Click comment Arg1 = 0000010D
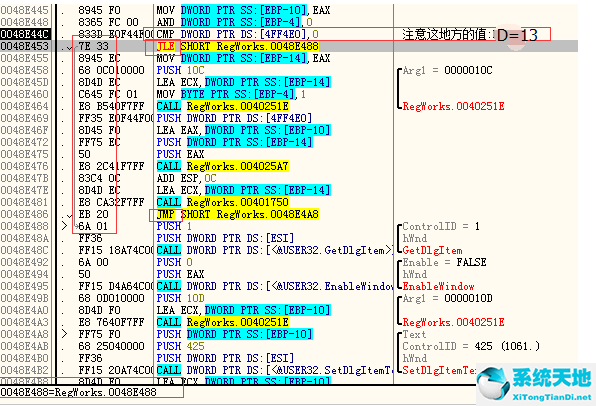Viewport: 596px width, 406px height. [447, 298]
